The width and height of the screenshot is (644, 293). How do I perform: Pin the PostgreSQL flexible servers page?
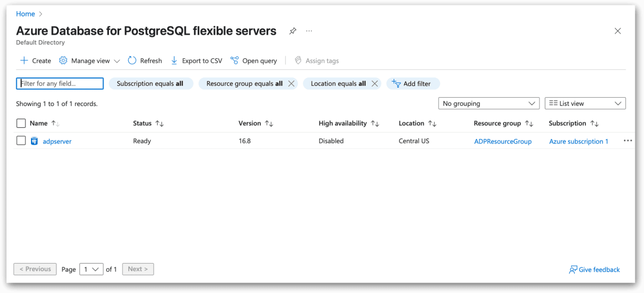292,31
